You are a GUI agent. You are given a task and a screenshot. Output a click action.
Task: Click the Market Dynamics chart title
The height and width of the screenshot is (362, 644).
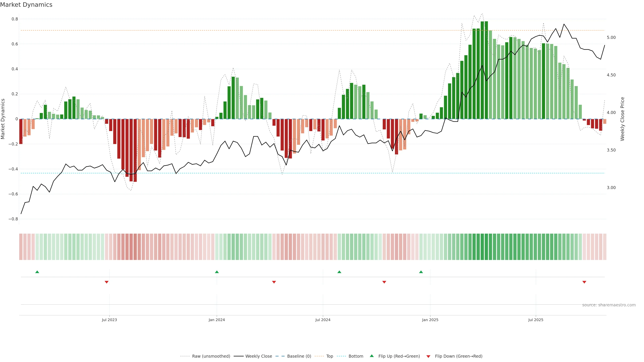(26, 5)
